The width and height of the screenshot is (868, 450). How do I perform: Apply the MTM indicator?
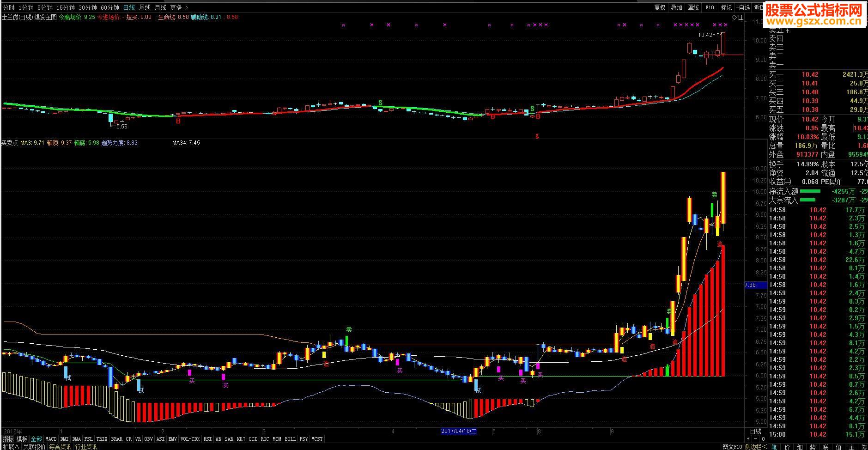(x=277, y=439)
